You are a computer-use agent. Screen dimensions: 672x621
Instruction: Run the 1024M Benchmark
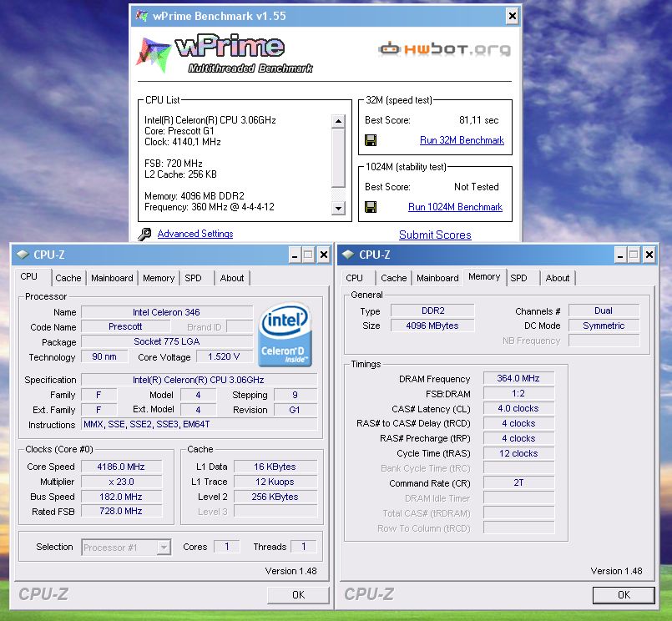tap(455, 207)
